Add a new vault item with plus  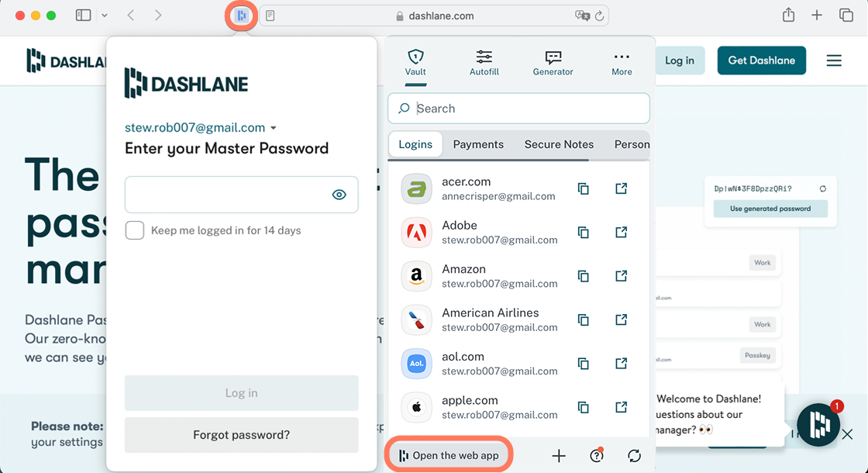[x=559, y=456]
